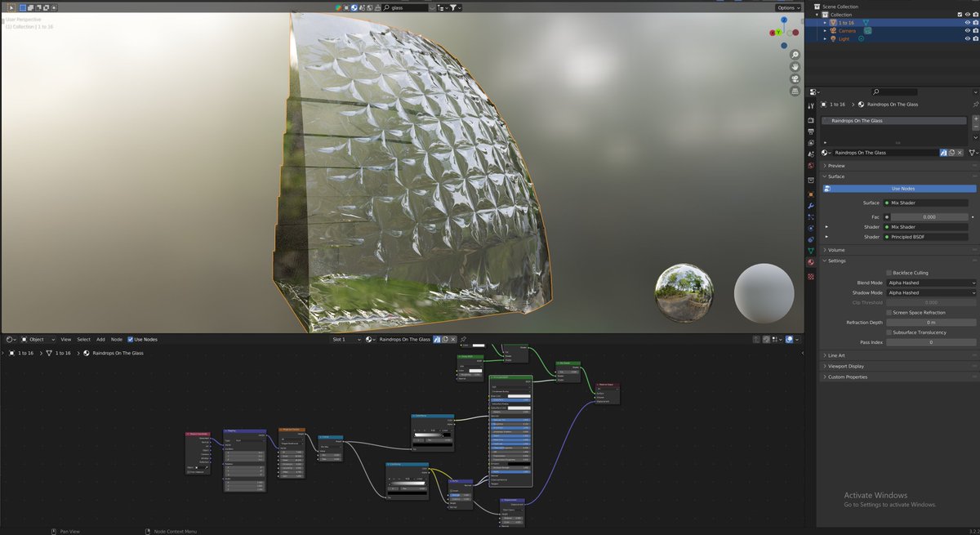Enable Backface Culling checkbox
Screen dimensions: 980x535
[889, 273]
